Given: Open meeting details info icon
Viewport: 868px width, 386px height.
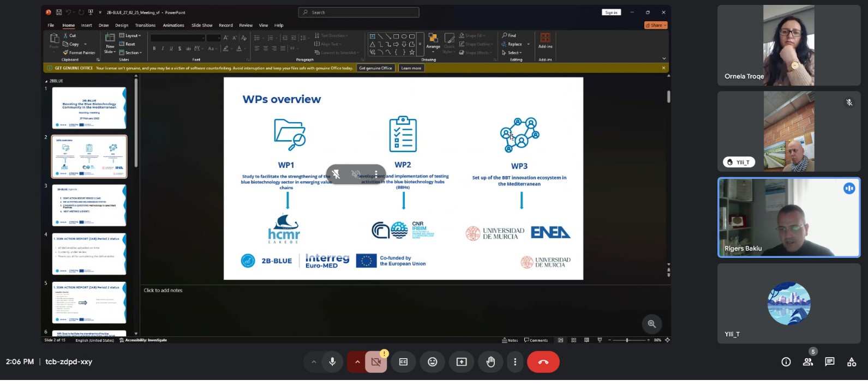Looking at the screenshot, I should click(786, 362).
